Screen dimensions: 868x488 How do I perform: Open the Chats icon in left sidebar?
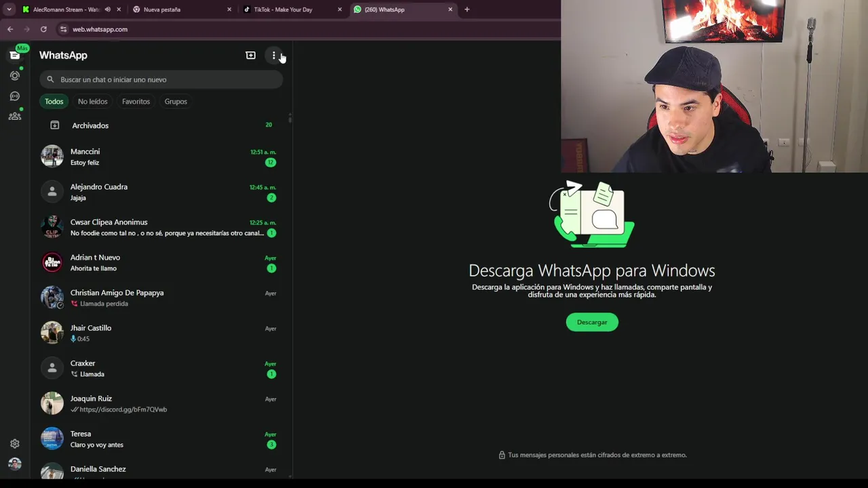[x=14, y=56]
